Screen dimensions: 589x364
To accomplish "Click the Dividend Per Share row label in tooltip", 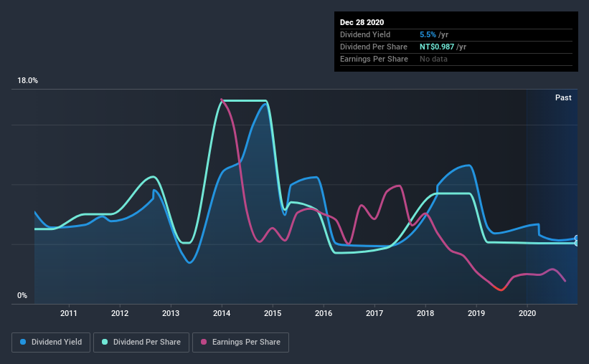I will click(373, 47).
